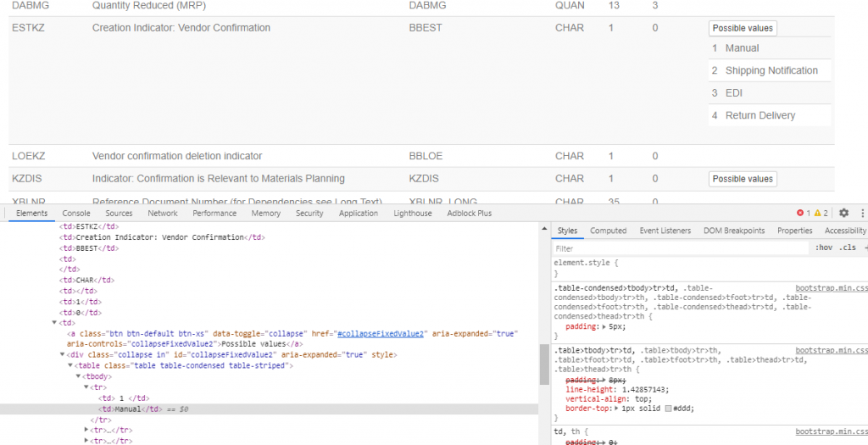Switch to the Application tab
Image resolution: width=868 pixels, height=445 pixels.
pyautogui.click(x=359, y=213)
